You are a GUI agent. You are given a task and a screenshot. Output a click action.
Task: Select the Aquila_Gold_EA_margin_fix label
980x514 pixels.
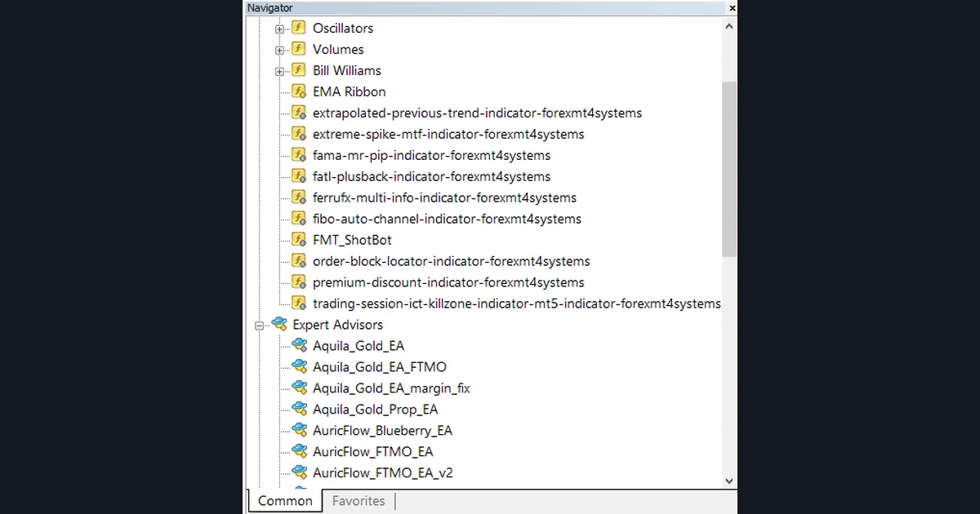(x=391, y=388)
